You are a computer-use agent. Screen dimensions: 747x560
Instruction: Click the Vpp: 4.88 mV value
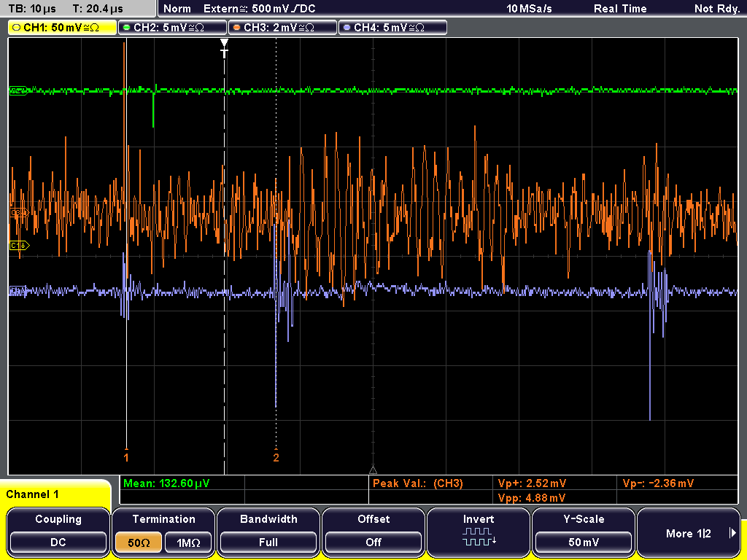(x=532, y=497)
